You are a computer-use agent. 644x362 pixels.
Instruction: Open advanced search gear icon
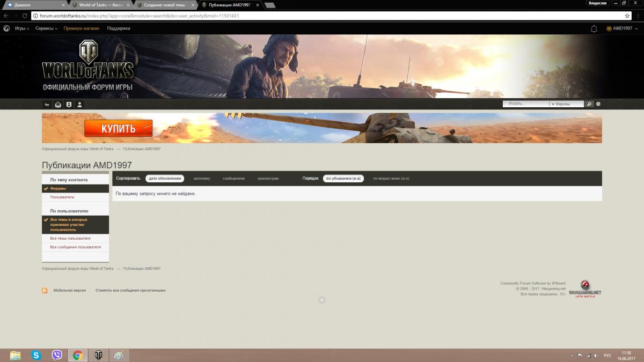point(598,104)
